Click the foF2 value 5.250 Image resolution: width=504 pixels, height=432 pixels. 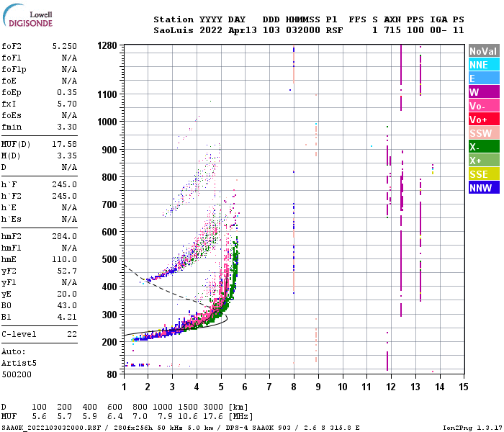pos(65,46)
